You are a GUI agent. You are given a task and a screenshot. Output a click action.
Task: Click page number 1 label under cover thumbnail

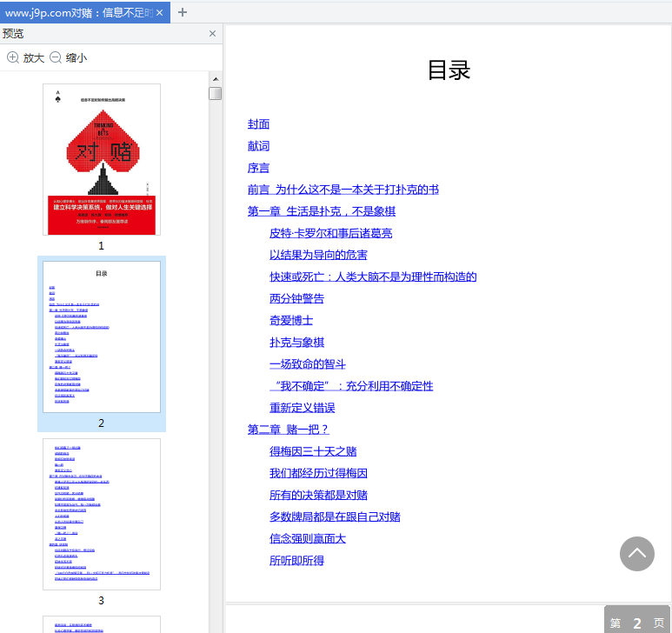[101, 245]
